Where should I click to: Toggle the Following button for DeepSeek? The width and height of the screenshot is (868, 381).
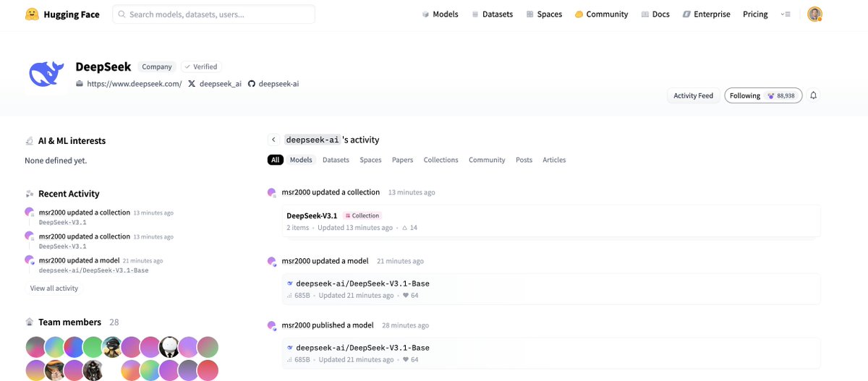(x=762, y=95)
